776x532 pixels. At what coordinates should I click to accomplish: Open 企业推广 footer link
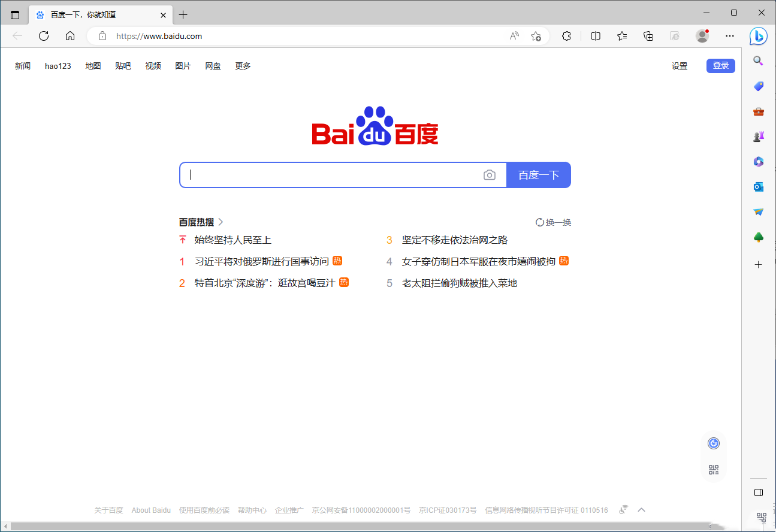(x=289, y=510)
